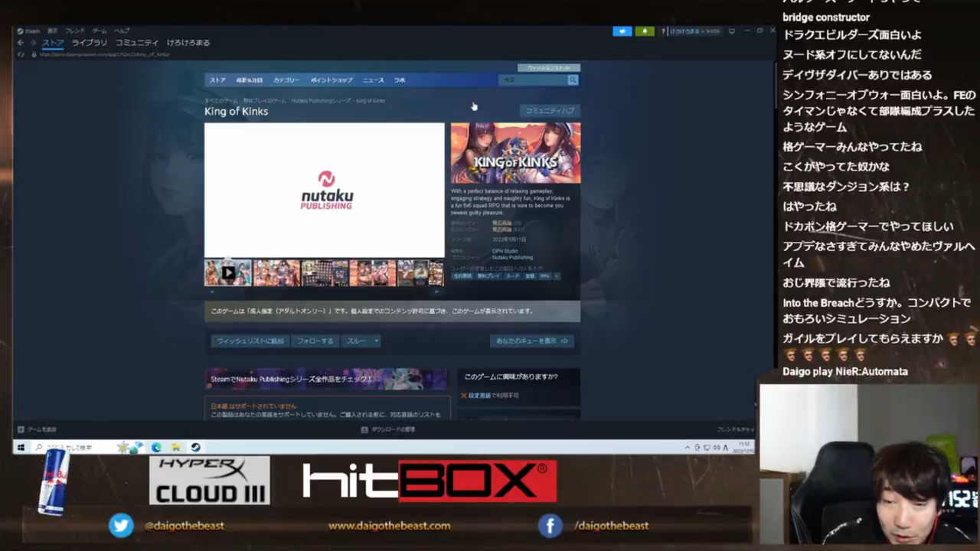Shift the thumbnail strip right with the arrow
Viewport: 980px width, 551px height.
pyautogui.click(x=436, y=292)
